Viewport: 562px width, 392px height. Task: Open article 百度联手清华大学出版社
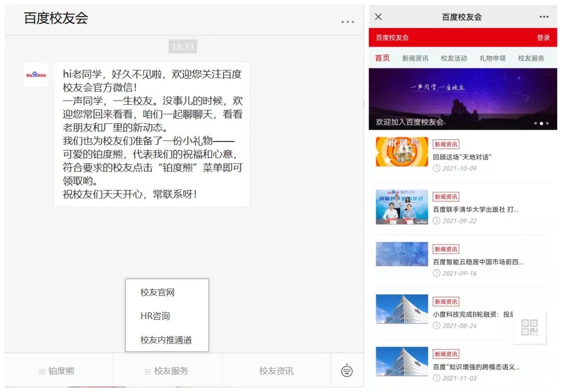[x=475, y=209]
